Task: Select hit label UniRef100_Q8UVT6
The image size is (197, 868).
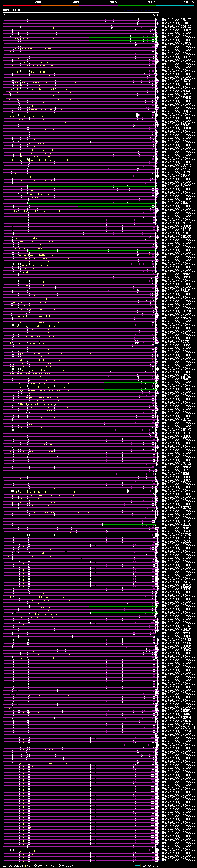Action: click(177, 166)
